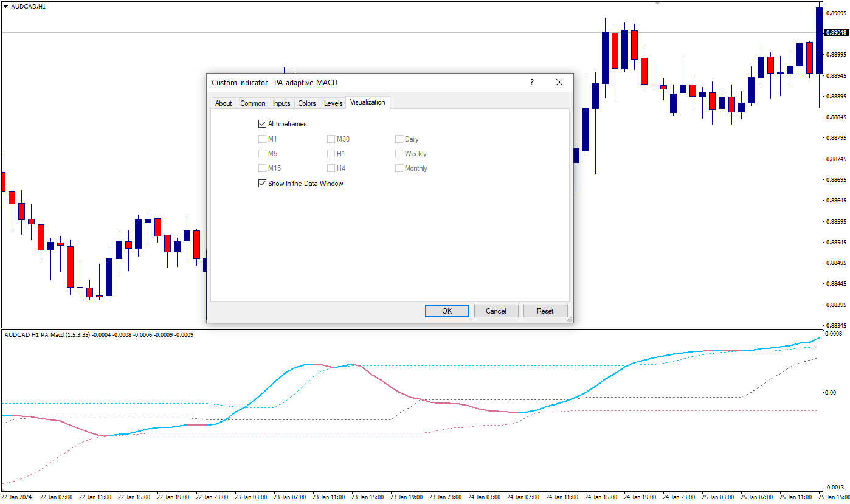Click the 0.88645 price scale label
This screenshot has width=850, height=504.
pyautogui.click(x=837, y=201)
